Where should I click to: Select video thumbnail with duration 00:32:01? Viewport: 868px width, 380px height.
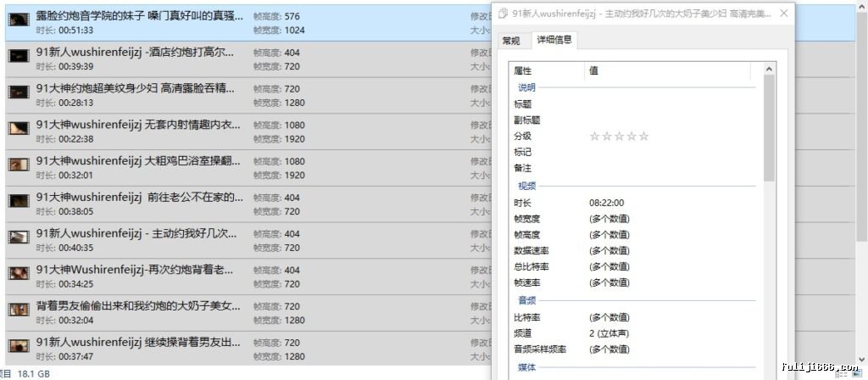coord(19,165)
